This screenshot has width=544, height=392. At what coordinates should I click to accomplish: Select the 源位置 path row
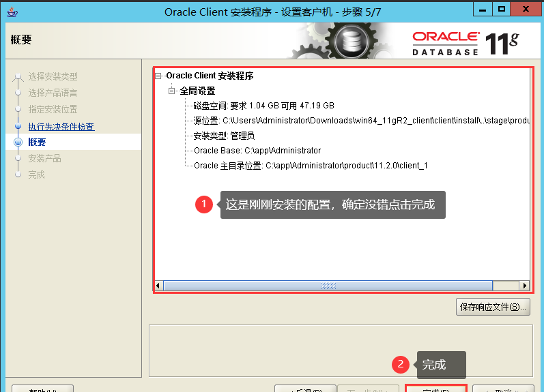tap(361, 121)
